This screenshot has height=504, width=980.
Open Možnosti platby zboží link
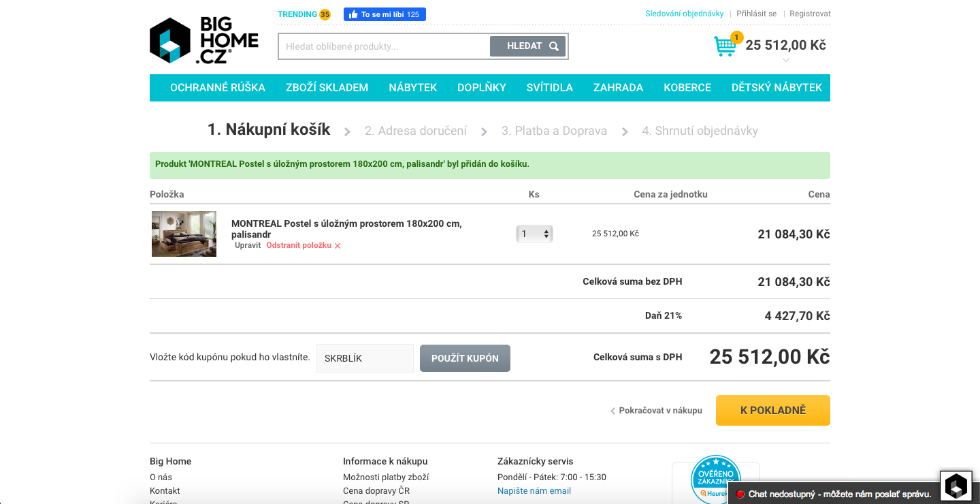pos(386,477)
